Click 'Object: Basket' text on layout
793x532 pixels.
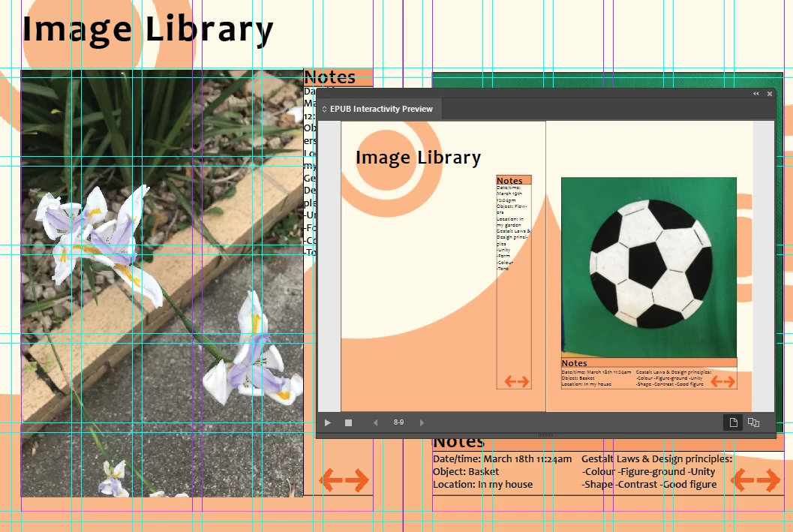click(x=466, y=471)
